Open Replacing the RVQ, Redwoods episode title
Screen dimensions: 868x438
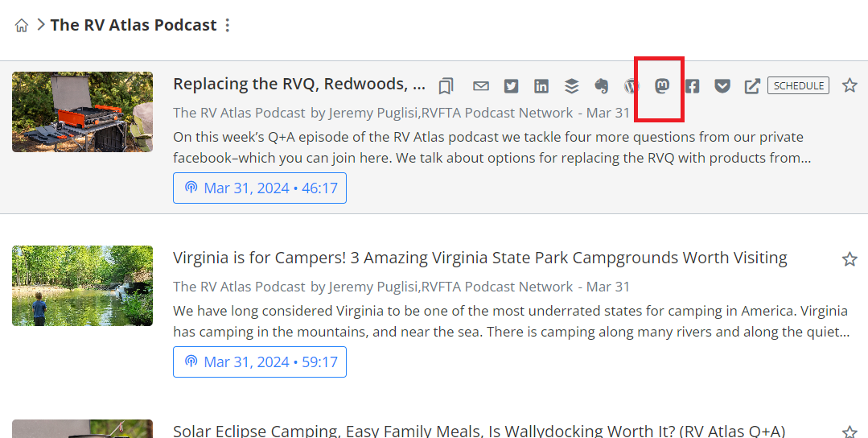[299, 84]
